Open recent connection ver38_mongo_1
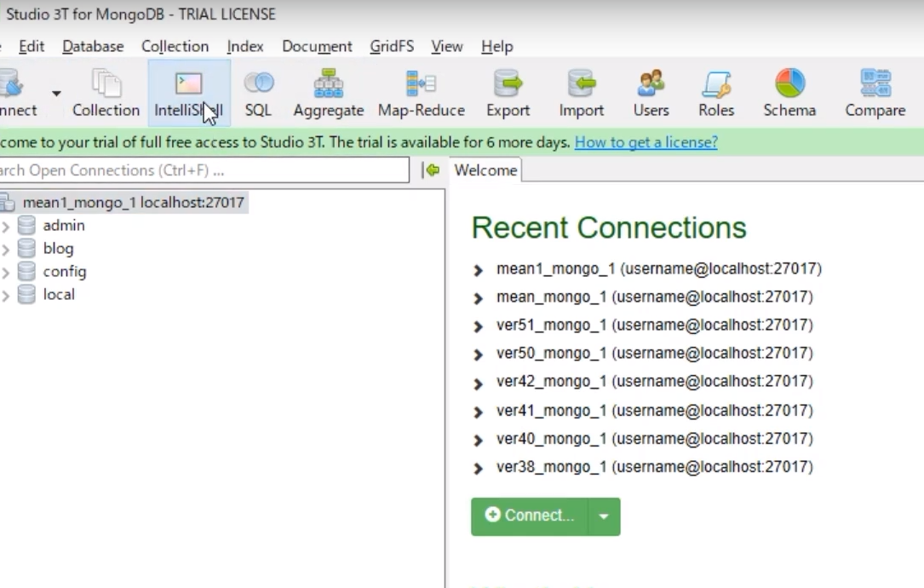This screenshot has width=924, height=588. point(655,467)
